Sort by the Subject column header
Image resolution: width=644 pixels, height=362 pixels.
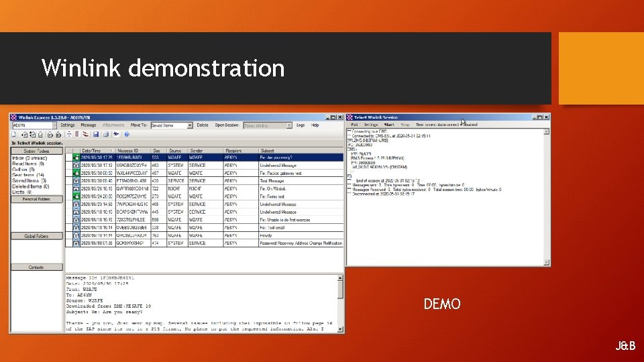coord(301,151)
